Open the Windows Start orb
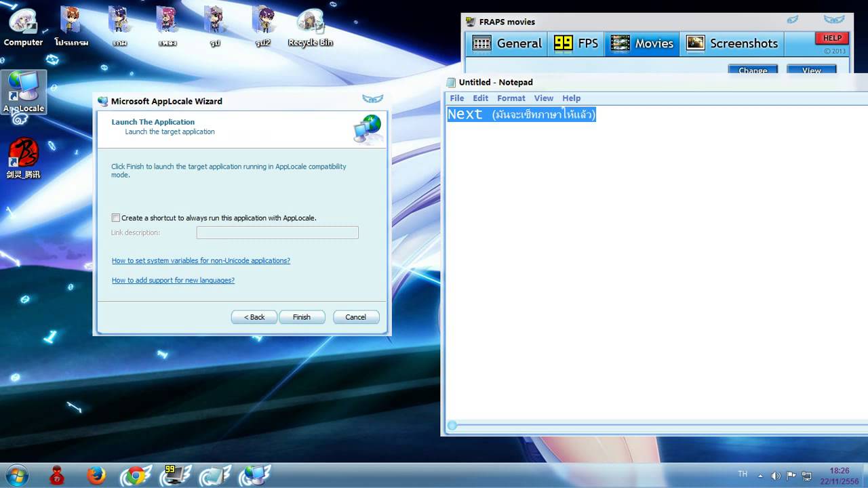Image resolution: width=868 pixels, height=488 pixels. coord(16,475)
